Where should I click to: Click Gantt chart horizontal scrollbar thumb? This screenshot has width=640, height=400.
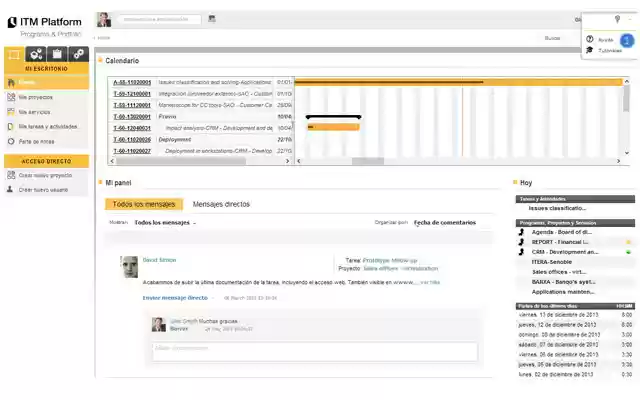tap(368, 161)
